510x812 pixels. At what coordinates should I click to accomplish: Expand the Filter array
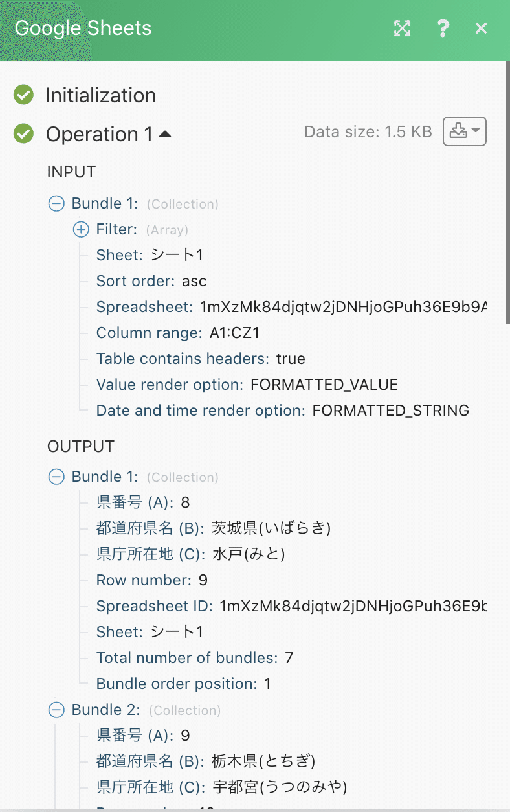(x=81, y=229)
